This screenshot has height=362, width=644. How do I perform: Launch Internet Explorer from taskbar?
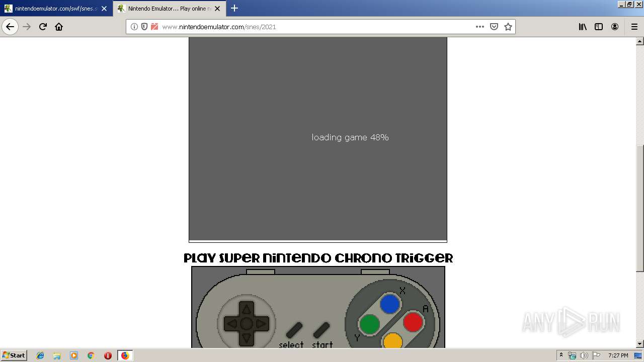tap(40, 355)
